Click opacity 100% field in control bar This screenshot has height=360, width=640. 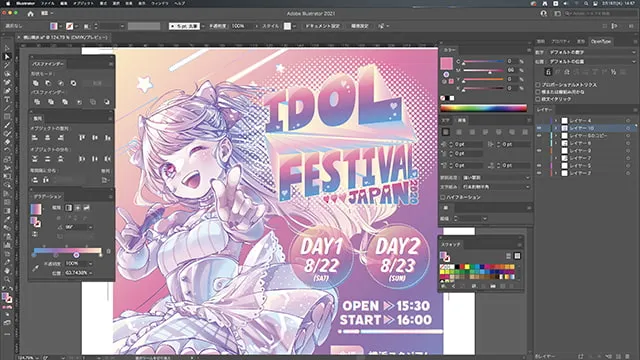242,26
